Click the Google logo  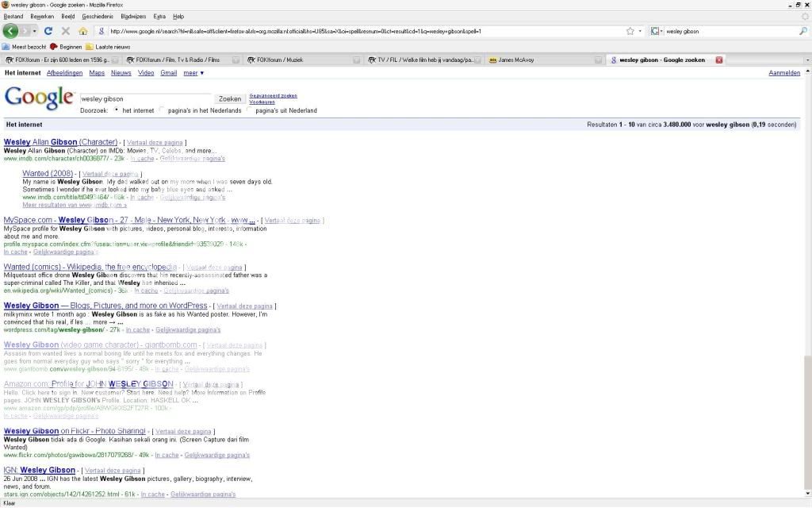coord(40,98)
